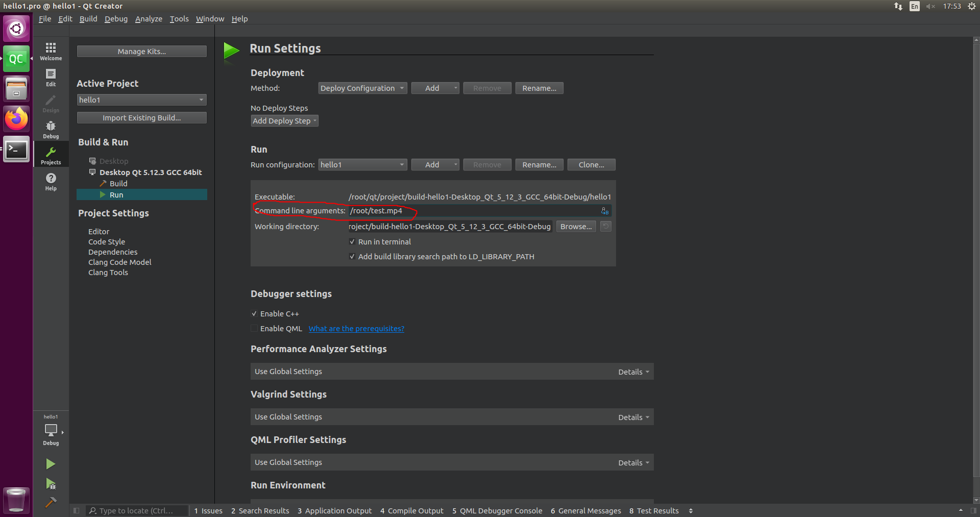Open the Debug menu
Screen dimensions: 980x517
coord(116,19)
